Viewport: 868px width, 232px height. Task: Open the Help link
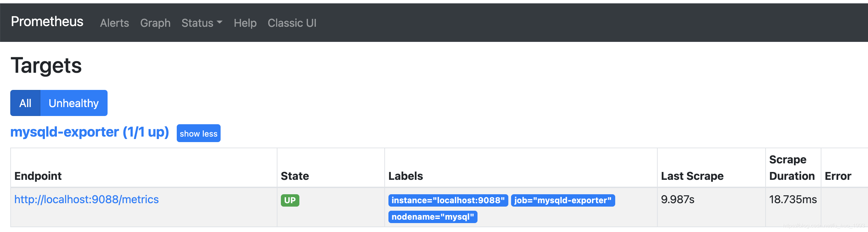click(245, 23)
